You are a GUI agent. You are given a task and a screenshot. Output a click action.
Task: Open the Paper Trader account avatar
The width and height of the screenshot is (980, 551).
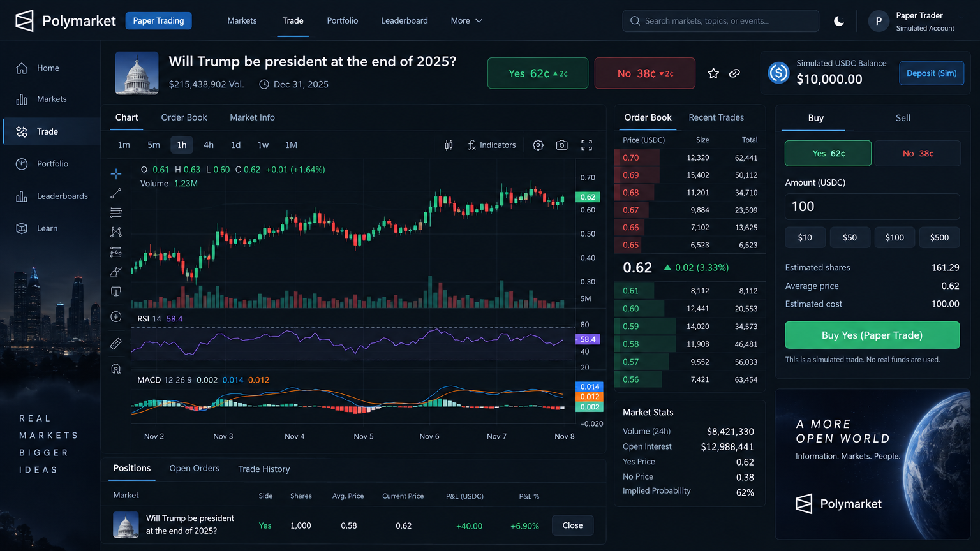(879, 21)
